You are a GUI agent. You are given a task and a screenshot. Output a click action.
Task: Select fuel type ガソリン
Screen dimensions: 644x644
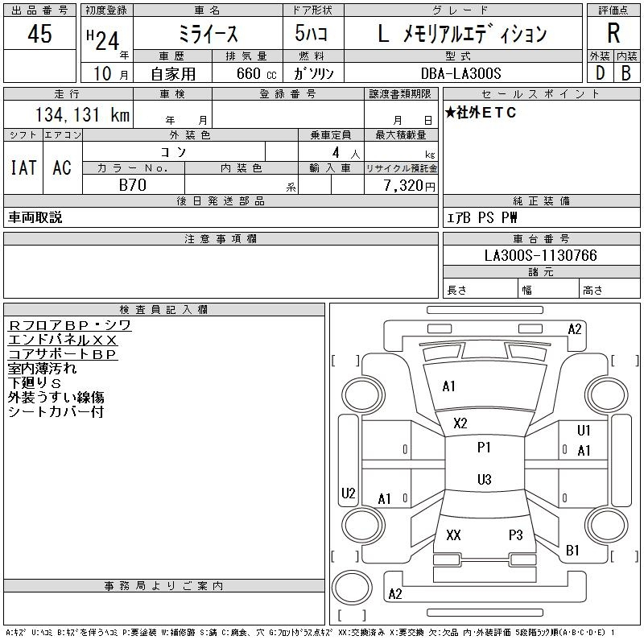point(313,73)
